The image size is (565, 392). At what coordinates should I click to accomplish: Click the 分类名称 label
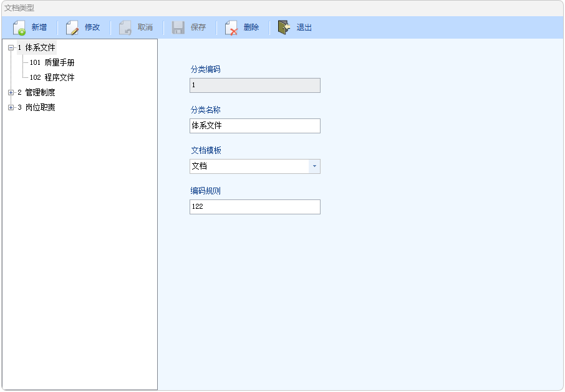pos(205,110)
